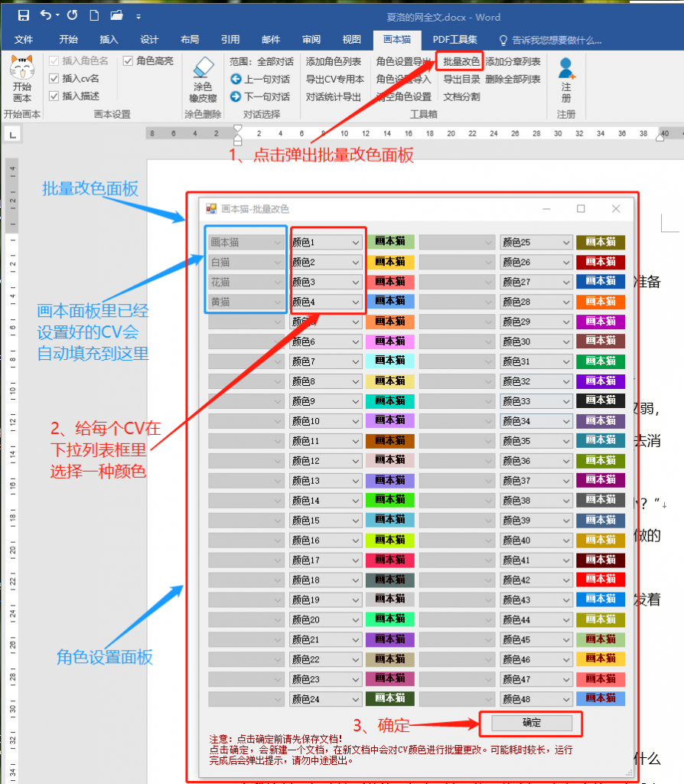The height and width of the screenshot is (784, 684).
Task: Select the 涂色橡皮擦 eraser icon
Action: [x=203, y=67]
